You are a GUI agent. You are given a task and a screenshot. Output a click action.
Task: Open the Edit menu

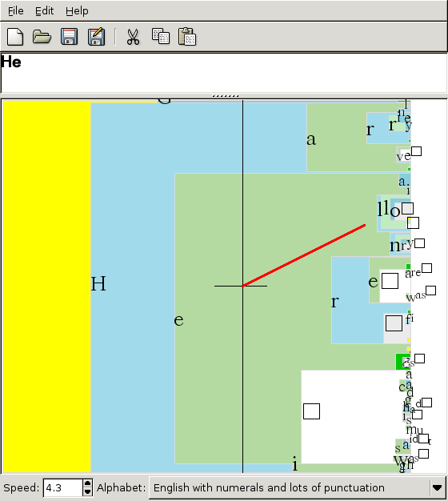point(44,11)
